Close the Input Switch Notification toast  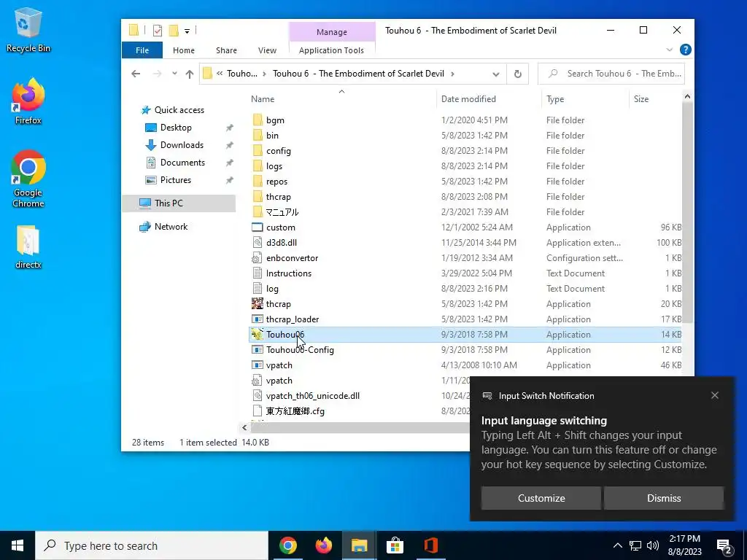coord(715,395)
